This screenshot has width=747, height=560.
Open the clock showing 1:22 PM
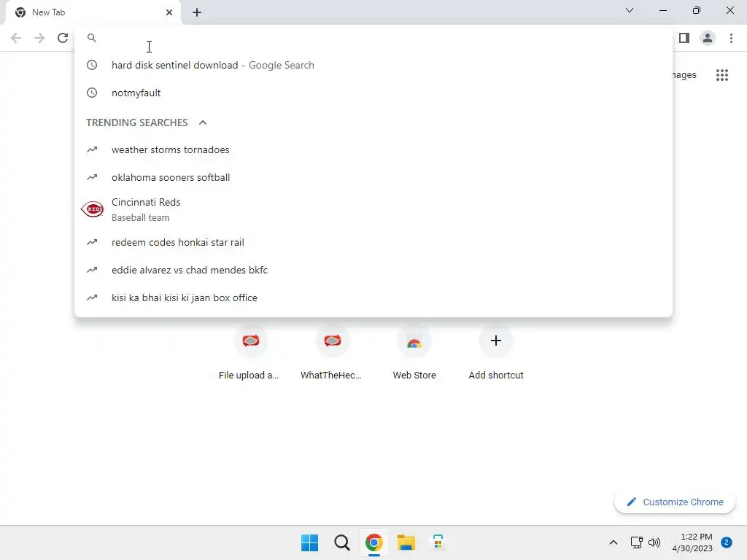[692, 542]
